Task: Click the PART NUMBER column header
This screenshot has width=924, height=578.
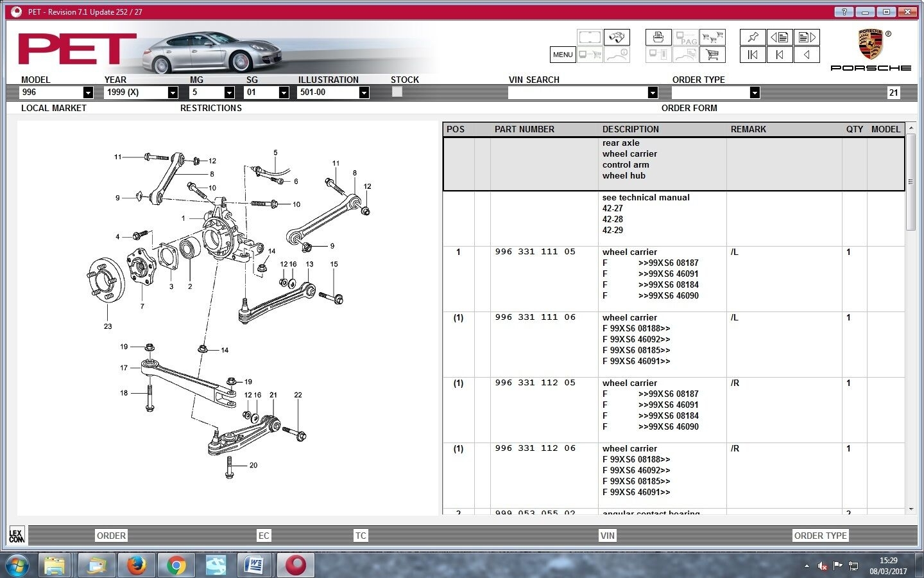Action: tap(524, 129)
